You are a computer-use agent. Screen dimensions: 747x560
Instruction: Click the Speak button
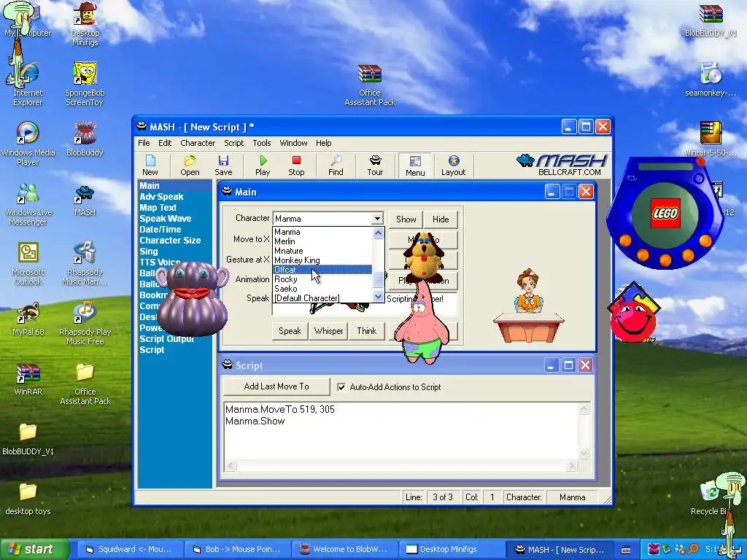pos(290,331)
